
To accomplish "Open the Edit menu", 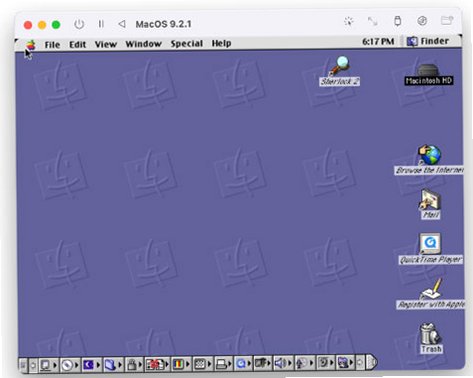I will click(x=78, y=44).
